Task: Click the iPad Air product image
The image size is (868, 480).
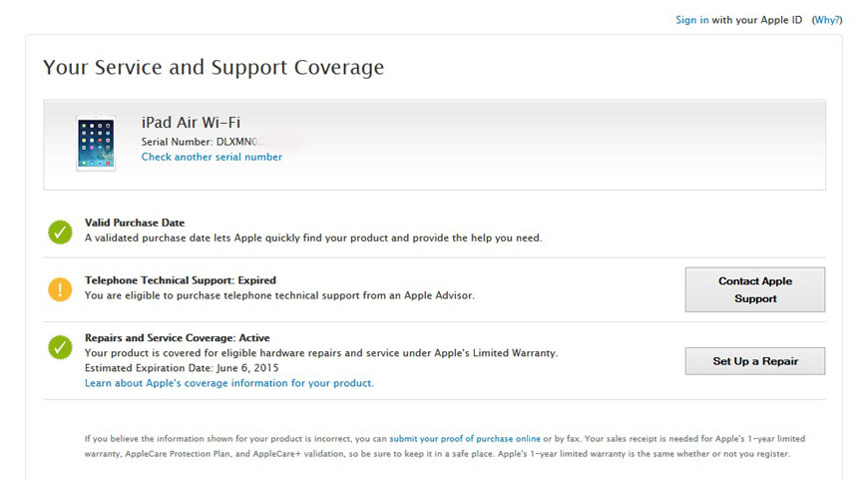Action: pyautogui.click(x=96, y=144)
